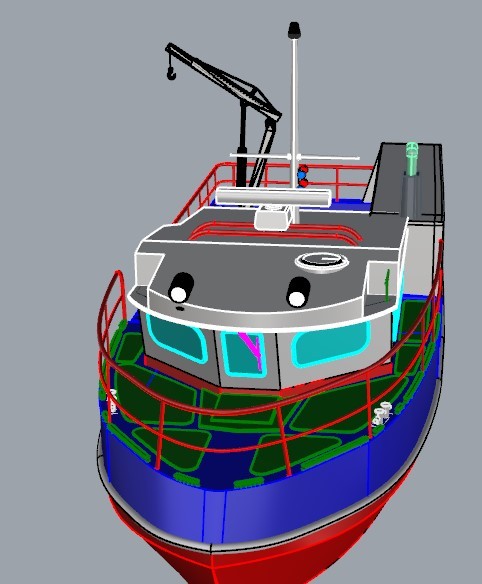The image size is (482, 584).
Task: Select the long white radar scanner bar
Action: (x=273, y=196)
